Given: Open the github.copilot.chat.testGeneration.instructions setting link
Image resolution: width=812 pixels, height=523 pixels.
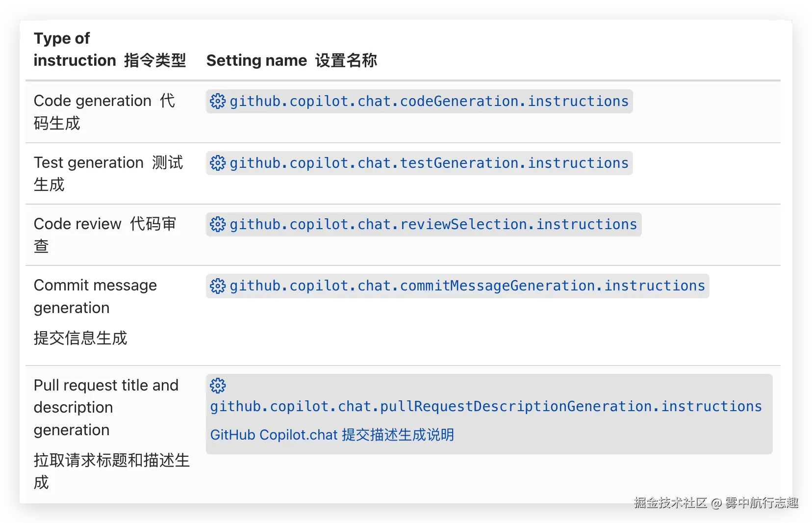Looking at the screenshot, I should point(429,163).
